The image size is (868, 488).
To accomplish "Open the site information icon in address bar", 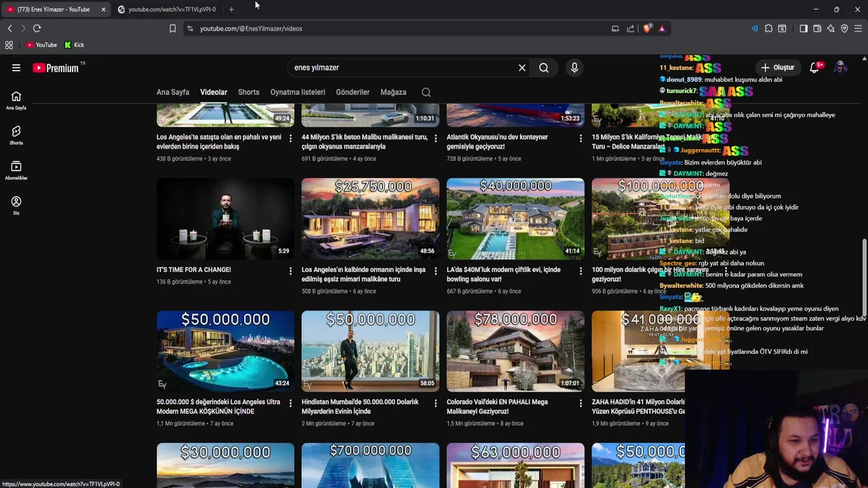I will [x=190, y=28].
